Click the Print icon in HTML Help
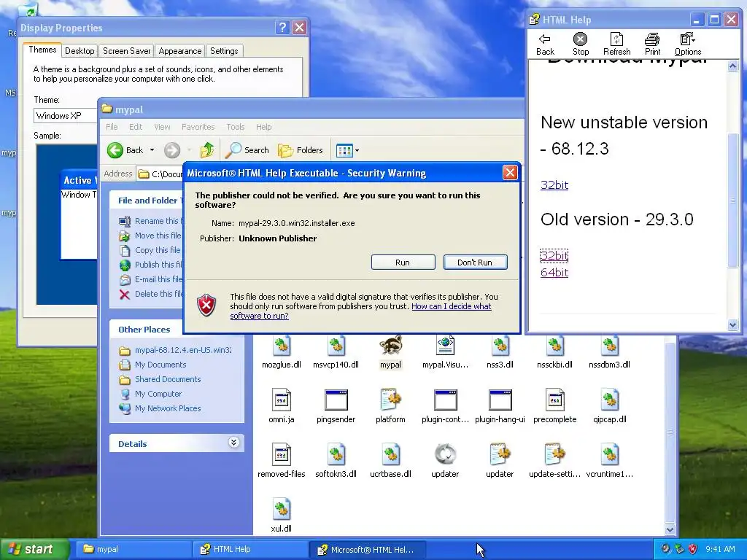Image resolution: width=747 pixels, height=560 pixels. [x=652, y=44]
